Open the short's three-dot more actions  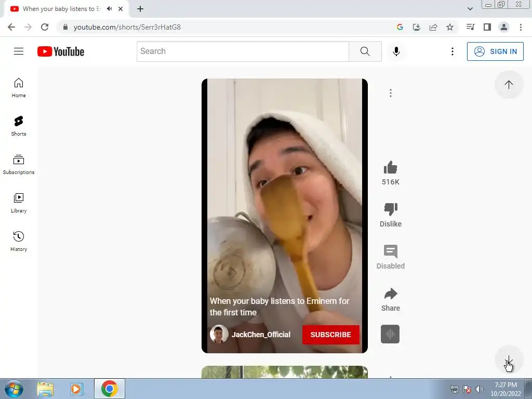pos(391,93)
